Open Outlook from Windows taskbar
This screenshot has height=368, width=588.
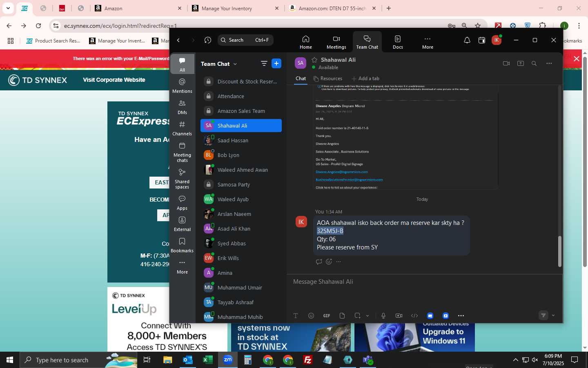tap(188, 360)
